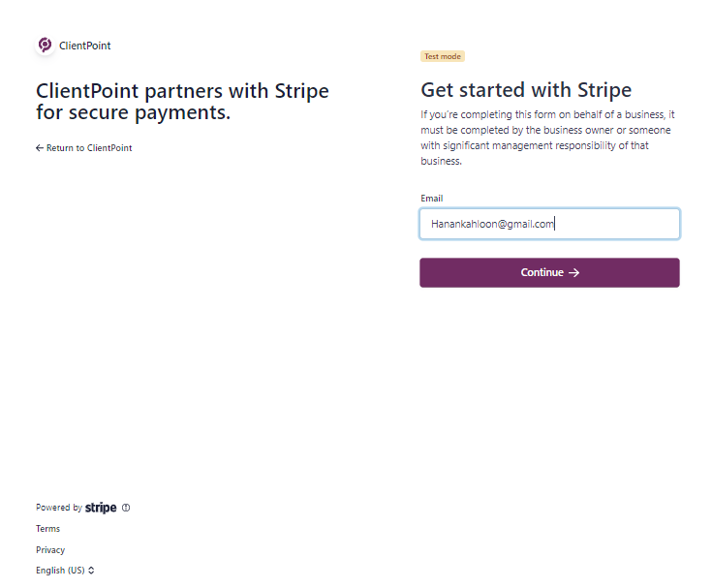Click on the typed Hanankahloon@gmail.com address
Screen dimensions: 712x588
click(x=492, y=224)
